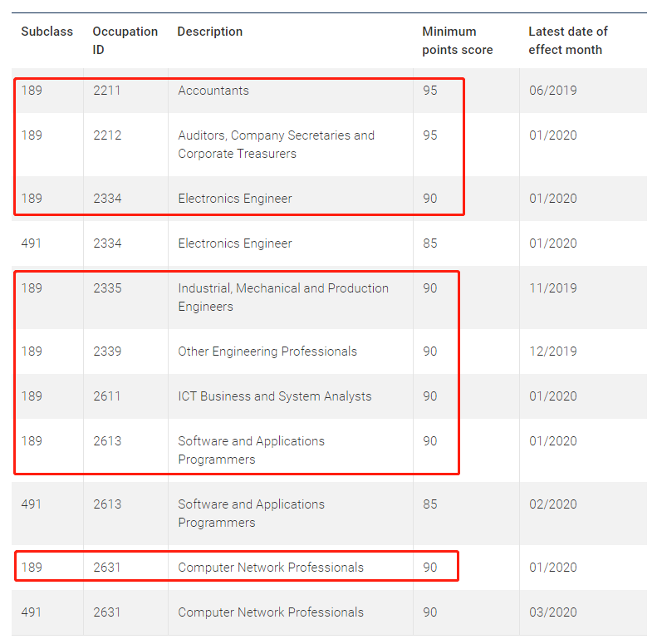
Task: Select Industrial, Mechanical and Production Engineers text
Action: 283,297
